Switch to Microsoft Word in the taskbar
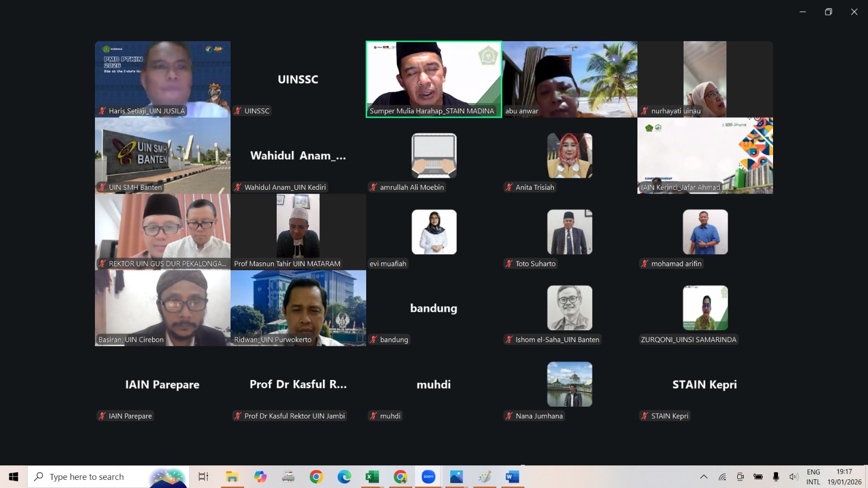The image size is (868, 488). click(512, 477)
